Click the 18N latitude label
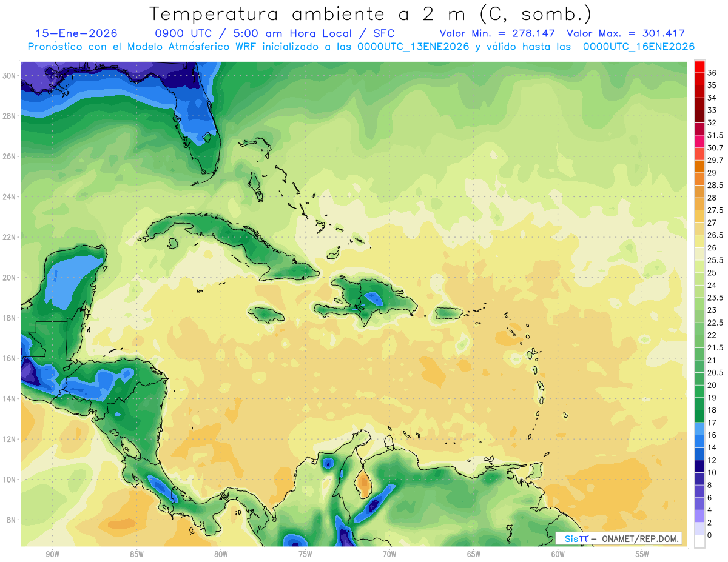 [9, 318]
